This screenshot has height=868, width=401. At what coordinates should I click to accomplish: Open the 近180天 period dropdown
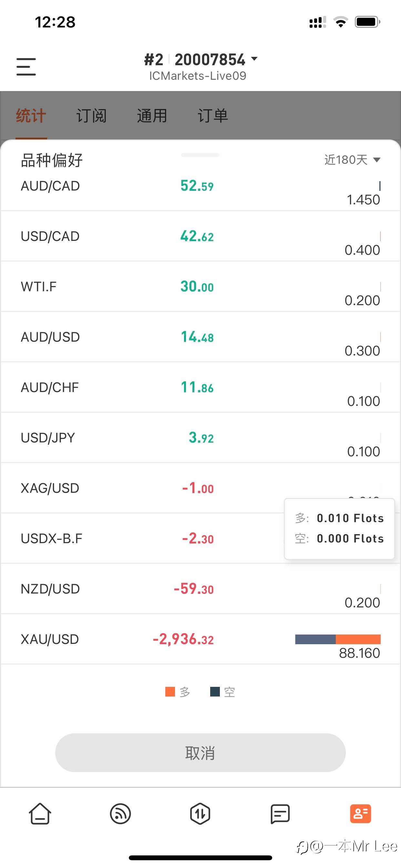pos(353,160)
